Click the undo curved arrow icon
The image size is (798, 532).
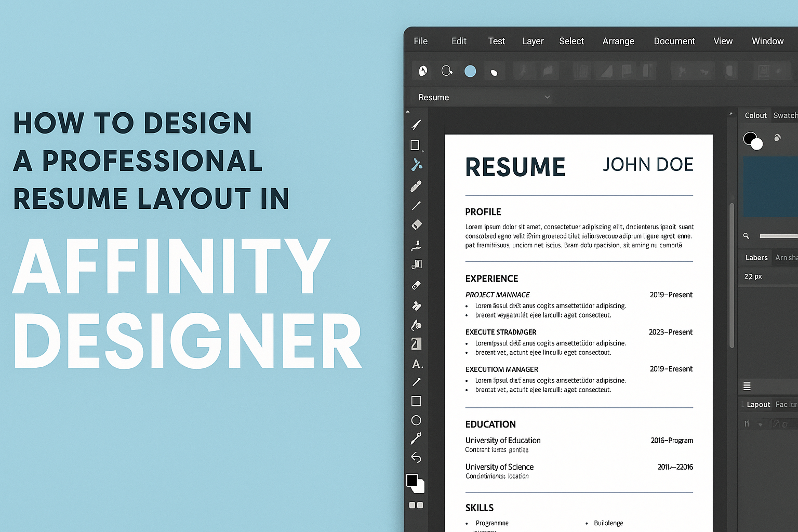click(416, 457)
